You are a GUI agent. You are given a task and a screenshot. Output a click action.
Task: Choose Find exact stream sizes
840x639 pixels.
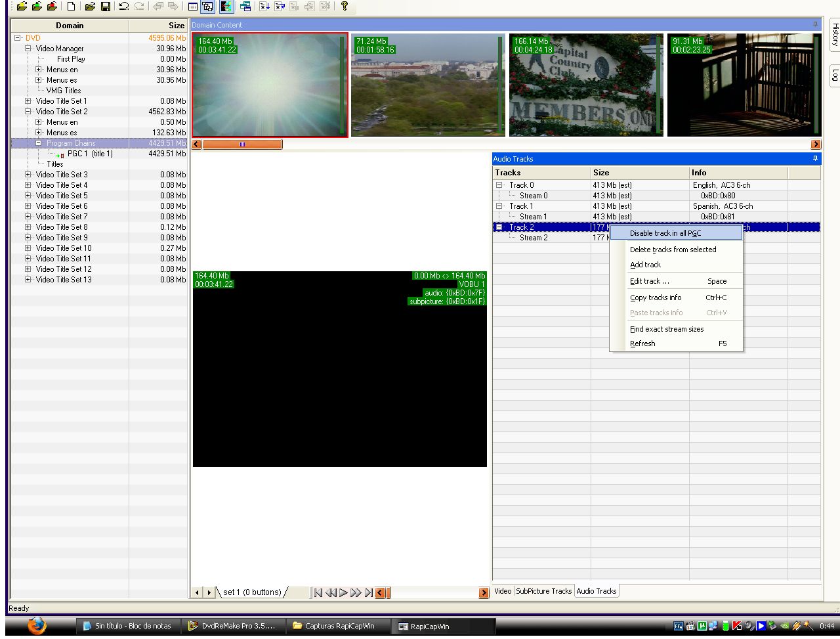(x=676, y=329)
